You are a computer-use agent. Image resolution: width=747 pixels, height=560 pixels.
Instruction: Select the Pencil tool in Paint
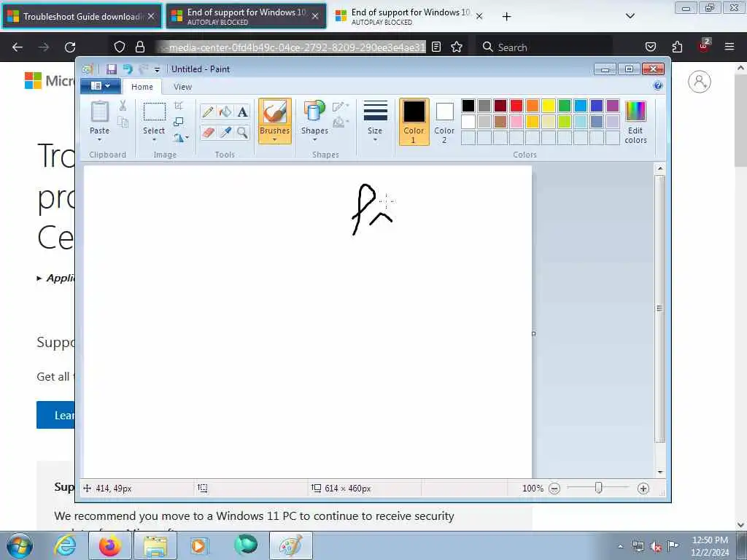[208, 112]
